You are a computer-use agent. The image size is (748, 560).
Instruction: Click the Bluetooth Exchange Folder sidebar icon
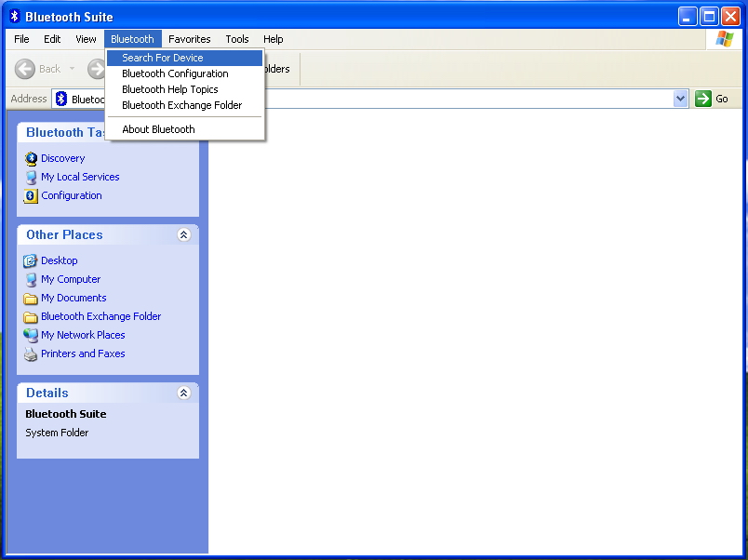31,317
